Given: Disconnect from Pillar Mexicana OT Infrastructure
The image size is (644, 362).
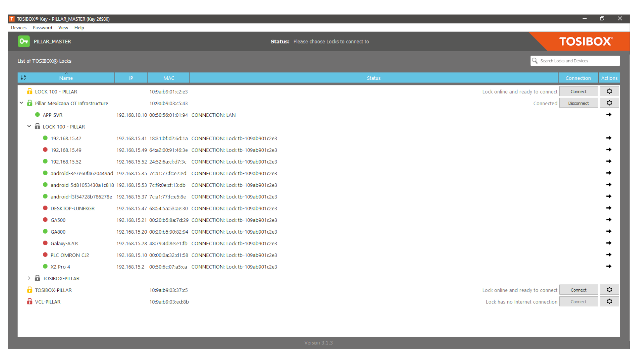Looking at the screenshot, I should pyautogui.click(x=578, y=103).
